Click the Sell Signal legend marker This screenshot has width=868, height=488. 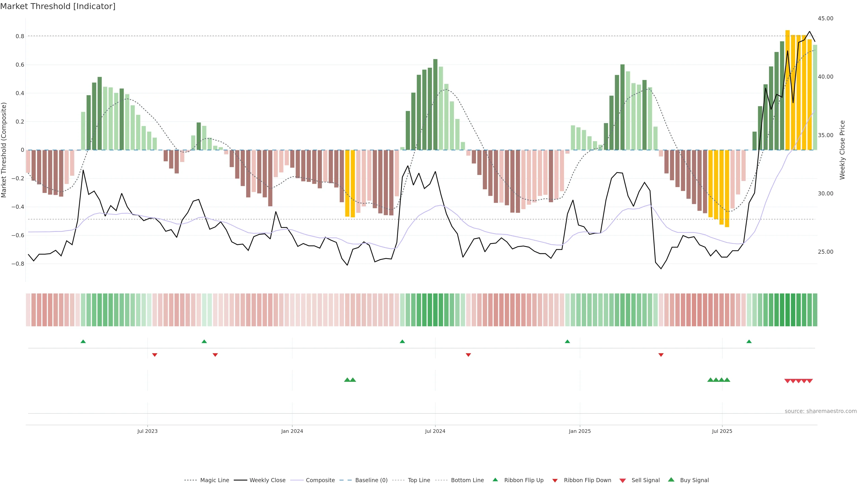[x=623, y=480]
